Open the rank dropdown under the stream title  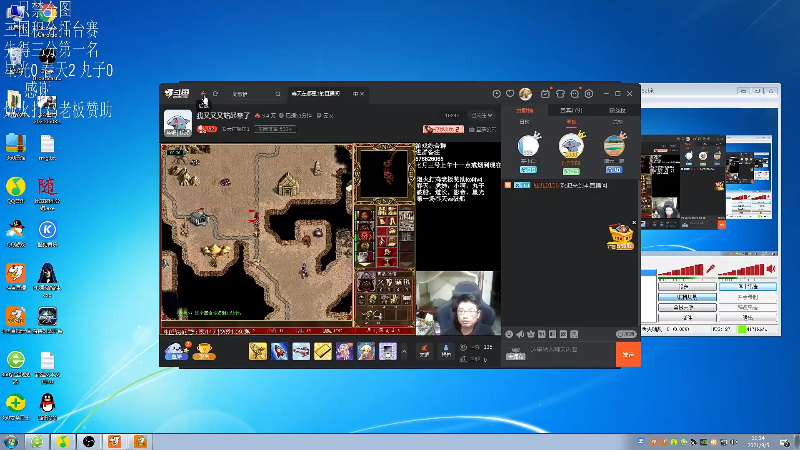pyautogui.click(x=275, y=129)
